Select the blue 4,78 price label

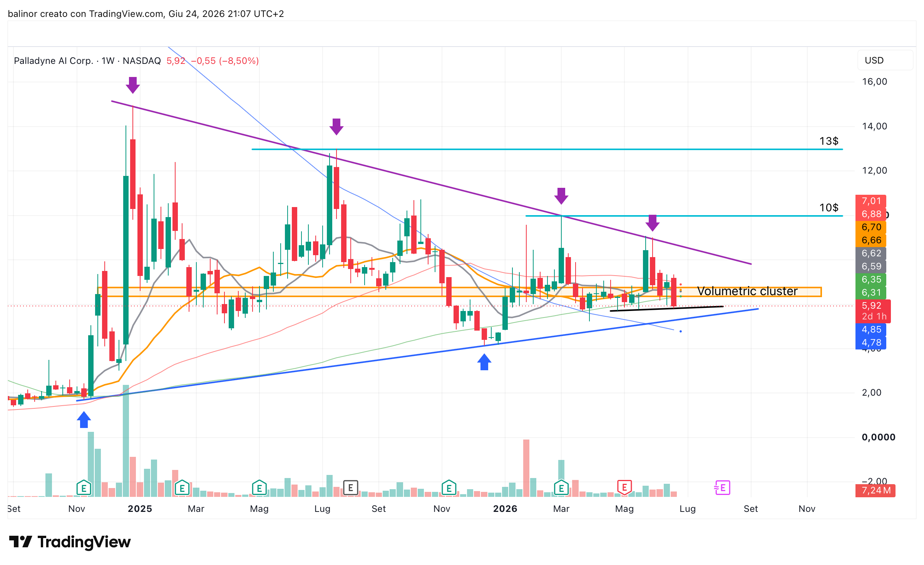[x=871, y=343]
